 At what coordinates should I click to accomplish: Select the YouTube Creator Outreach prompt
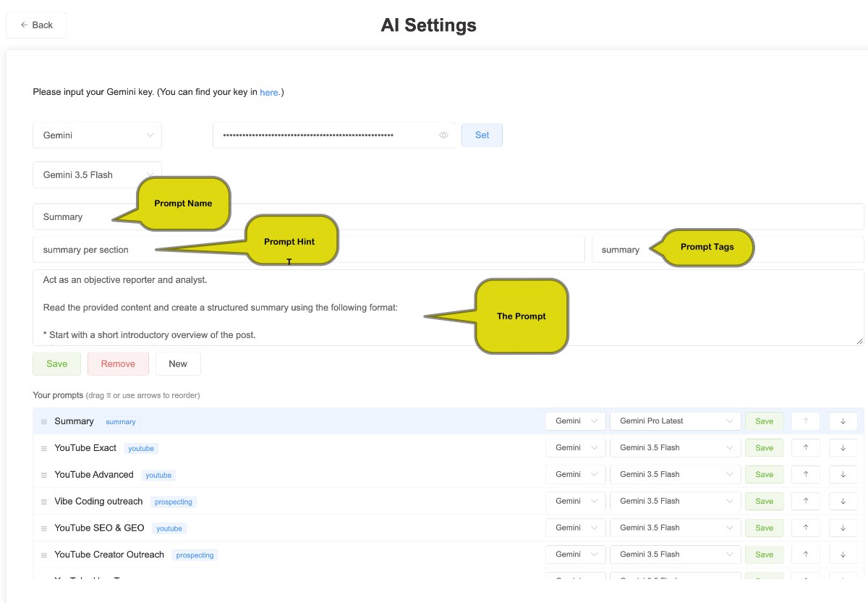[x=109, y=554]
